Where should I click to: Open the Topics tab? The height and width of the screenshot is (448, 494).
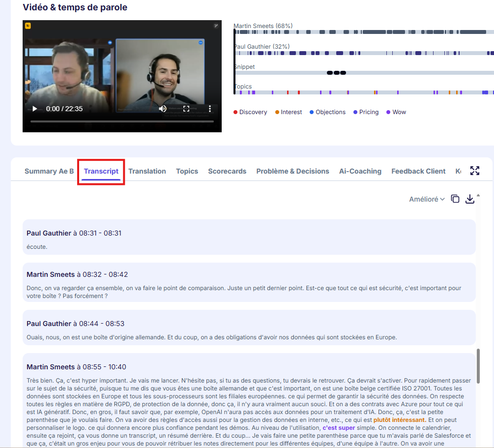187,171
